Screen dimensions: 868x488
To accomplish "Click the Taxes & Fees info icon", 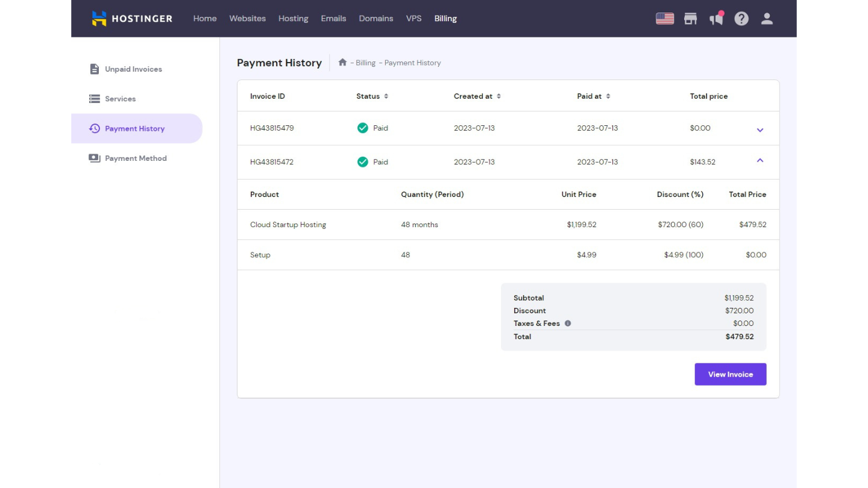I will click(x=568, y=324).
